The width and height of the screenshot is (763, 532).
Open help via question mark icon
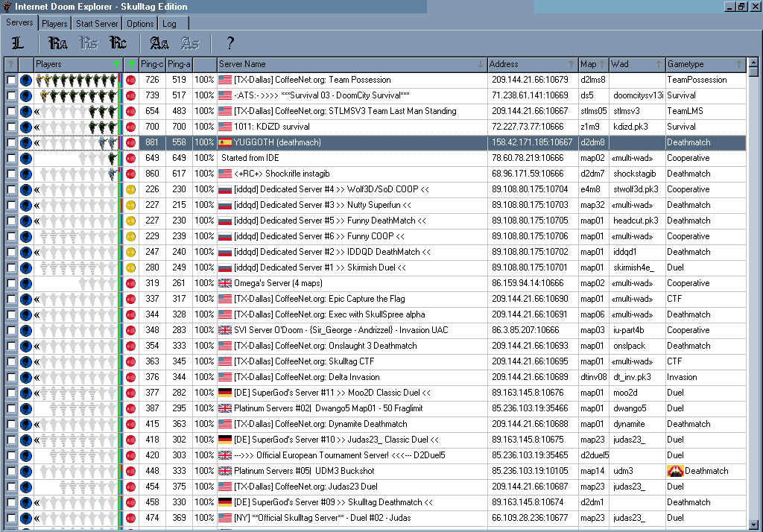tap(230, 43)
